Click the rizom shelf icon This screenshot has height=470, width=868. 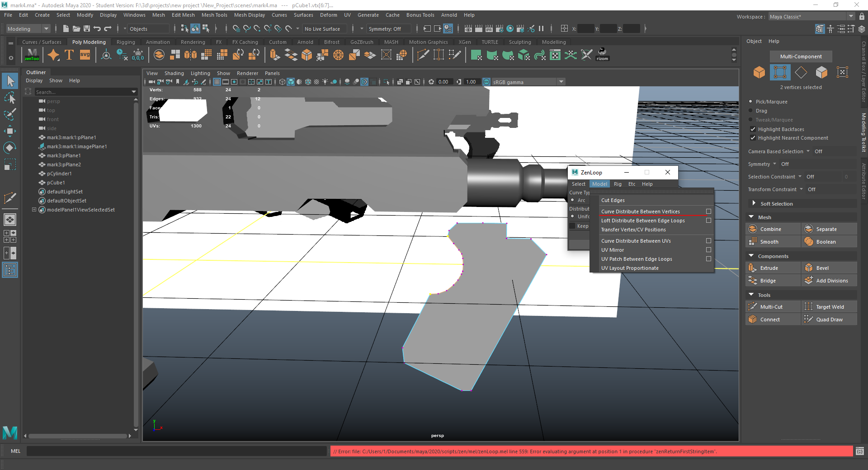[x=602, y=55]
